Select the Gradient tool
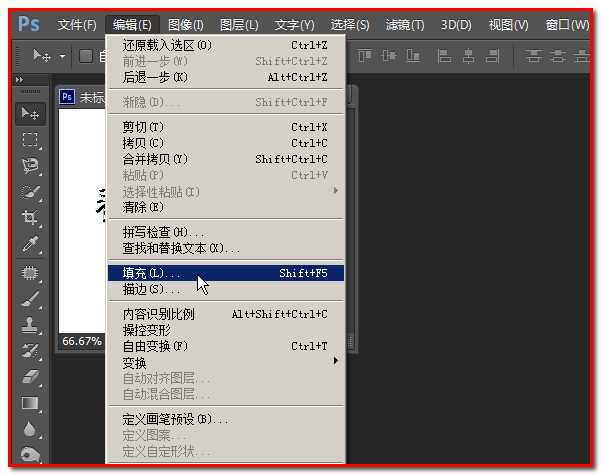Viewport: 601px width, 475px height. click(30, 403)
